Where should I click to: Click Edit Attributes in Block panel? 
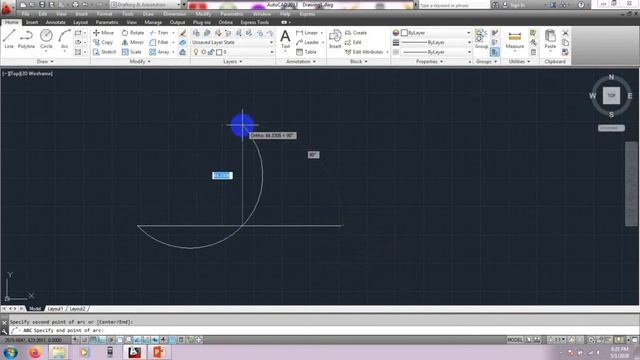click(x=364, y=52)
